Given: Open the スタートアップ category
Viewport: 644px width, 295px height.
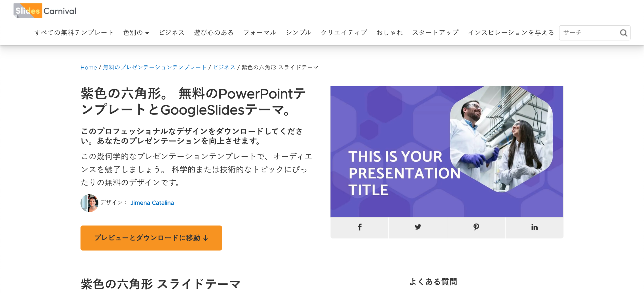Looking at the screenshot, I should tap(435, 33).
